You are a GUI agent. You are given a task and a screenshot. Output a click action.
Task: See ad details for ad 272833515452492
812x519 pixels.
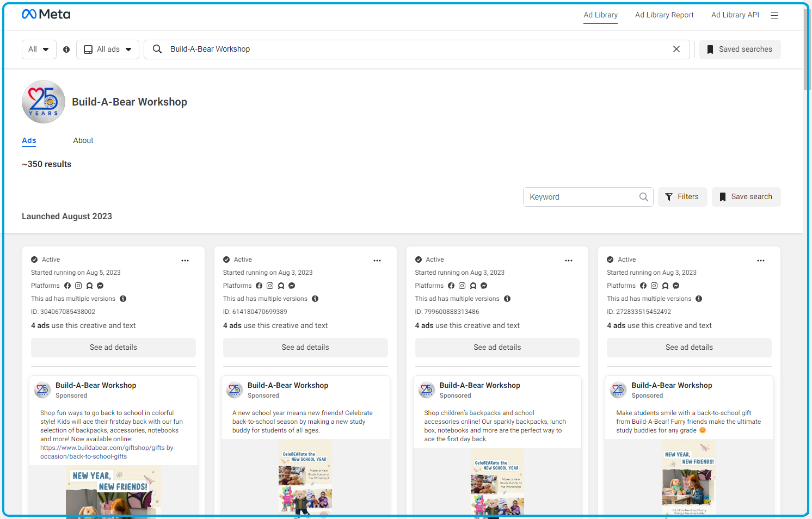[x=689, y=348]
